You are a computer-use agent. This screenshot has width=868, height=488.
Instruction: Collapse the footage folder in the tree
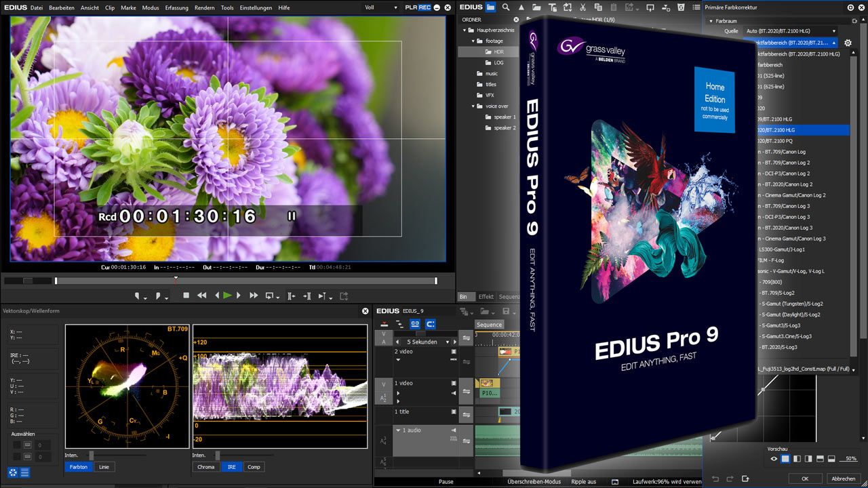pyautogui.click(x=474, y=41)
